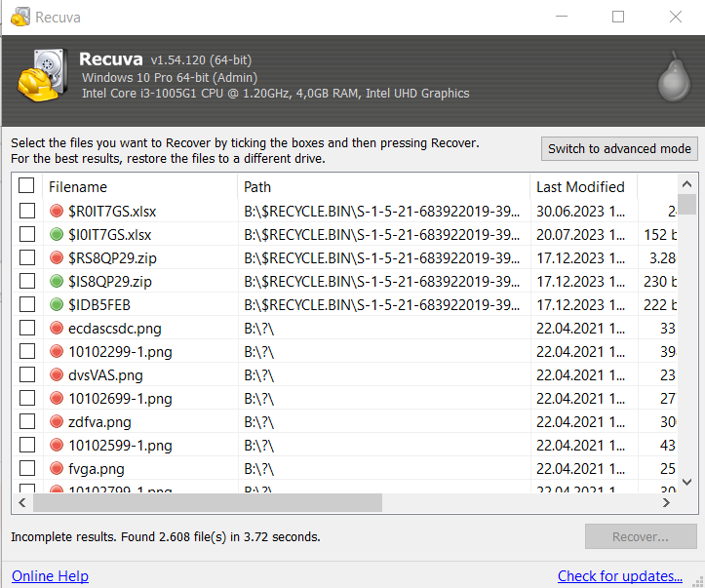
Task: Click the path cell of ecdascsdc.png
Action: click(384, 329)
